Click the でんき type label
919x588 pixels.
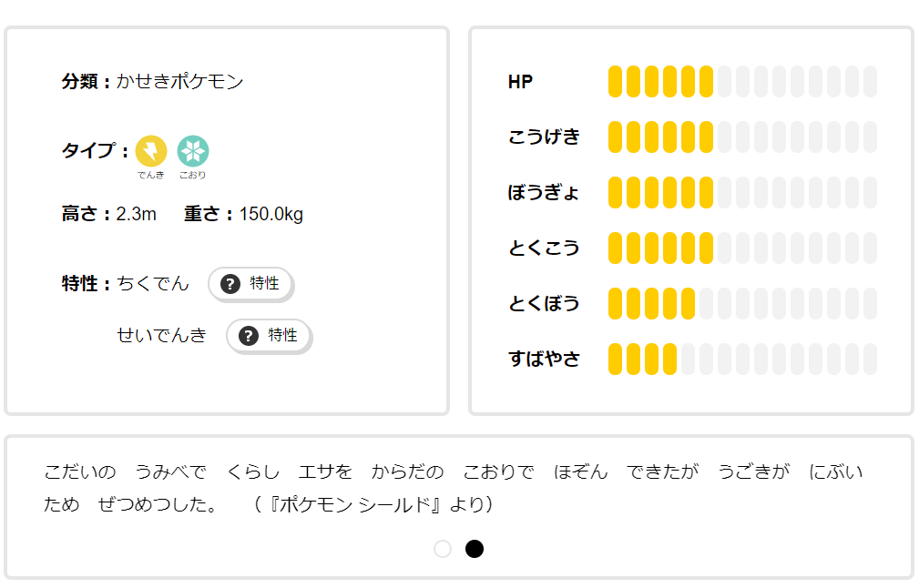(151, 175)
